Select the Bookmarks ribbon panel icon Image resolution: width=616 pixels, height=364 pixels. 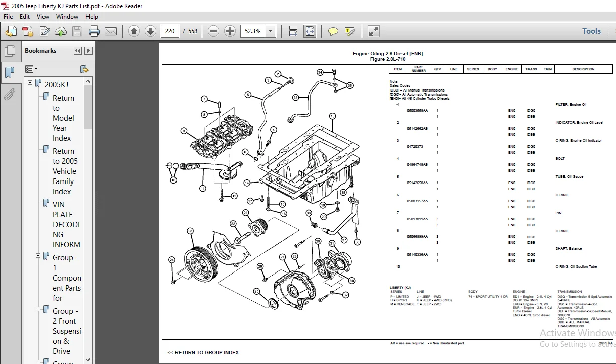[10, 72]
